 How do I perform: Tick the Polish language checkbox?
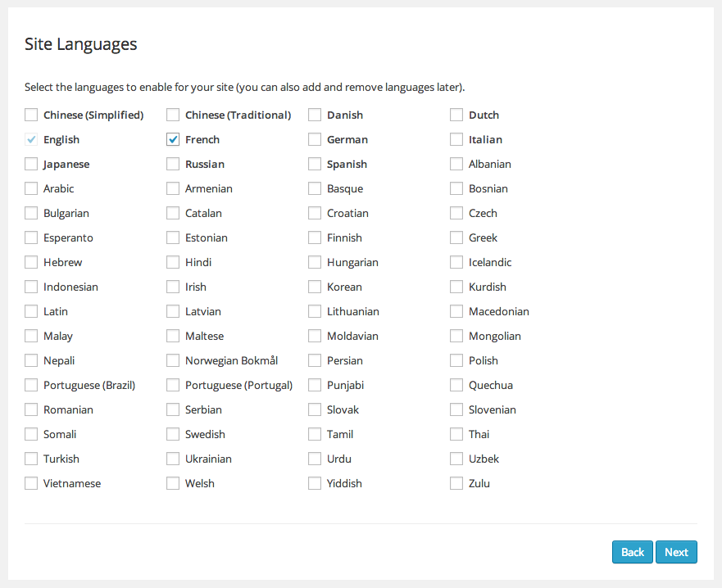(x=456, y=361)
